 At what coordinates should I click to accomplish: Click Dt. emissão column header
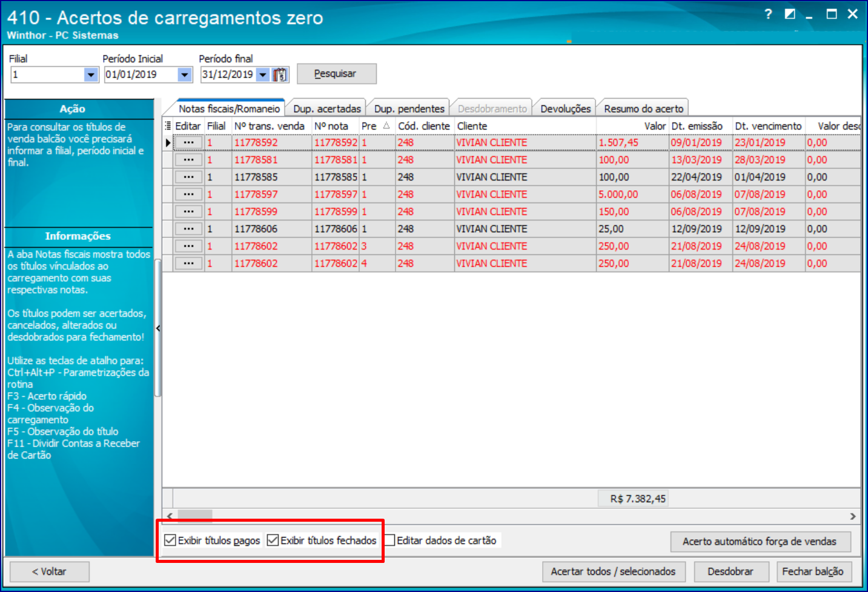(701, 125)
